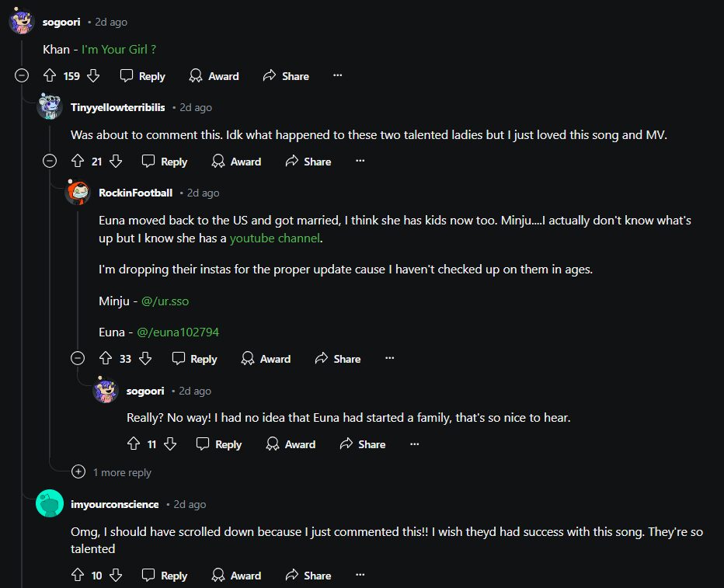Open RockinFootball's profile avatar
The image size is (724, 588).
(x=78, y=193)
